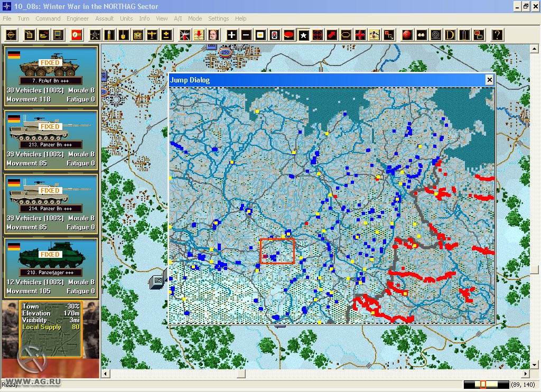Click the commander face A/I icon

pyautogui.click(x=213, y=35)
